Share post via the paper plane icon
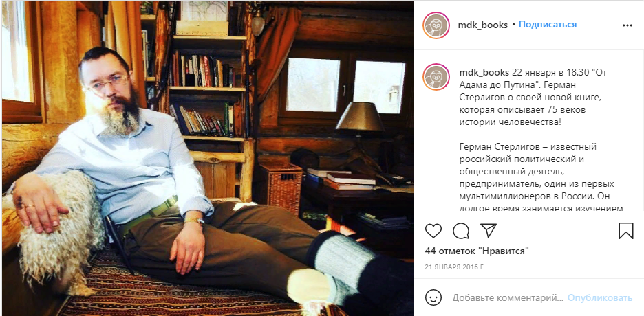644x316 pixels. 489,230
